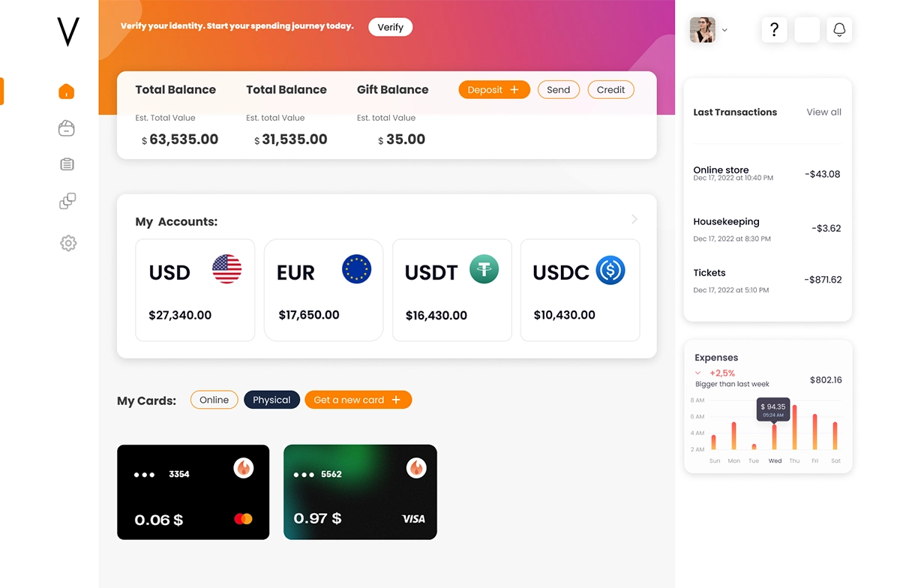Image resolution: width=900 pixels, height=588 pixels.
Task: Click the Wednesday bar in Expenses chart
Action: pyautogui.click(x=775, y=437)
